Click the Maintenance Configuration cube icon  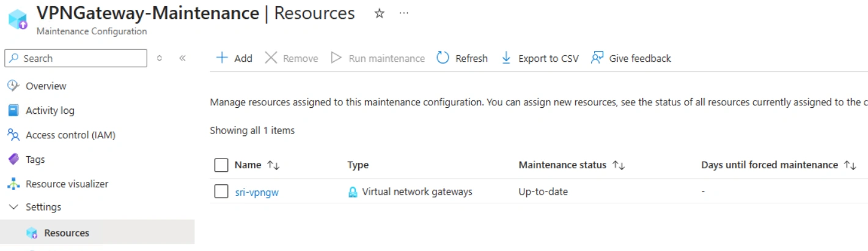pos(17,19)
